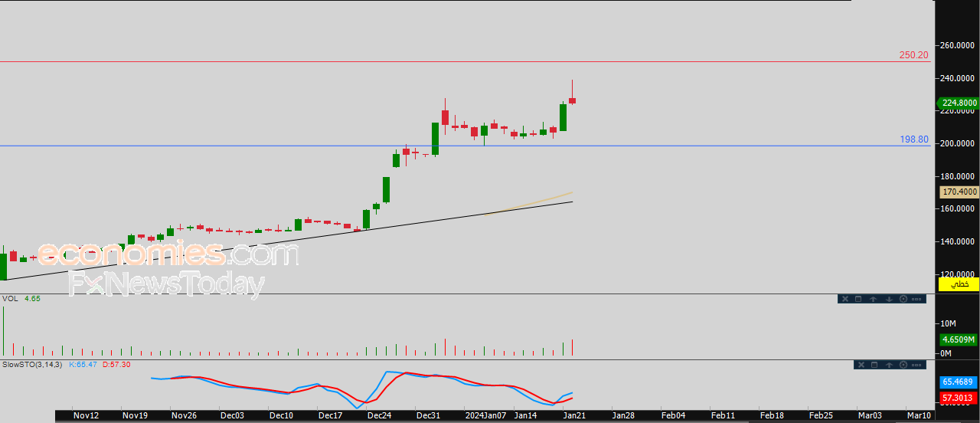Click the Dec03 date on time axis
The height and width of the screenshot is (423, 980).
pos(232,415)
